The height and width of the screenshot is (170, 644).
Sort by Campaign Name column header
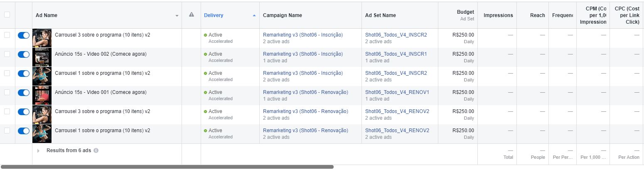[x=283, y=15]
